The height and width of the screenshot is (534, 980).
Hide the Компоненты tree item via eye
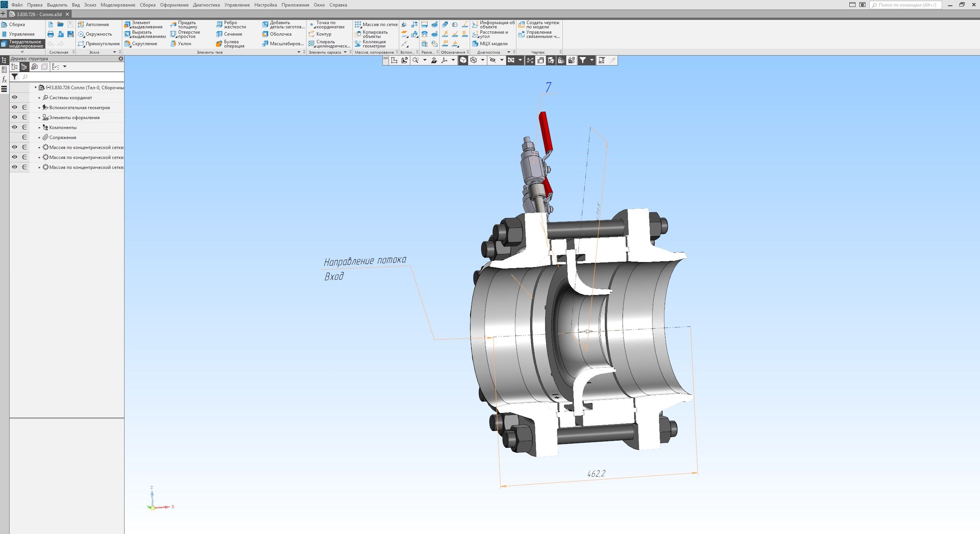pos(15,127)
